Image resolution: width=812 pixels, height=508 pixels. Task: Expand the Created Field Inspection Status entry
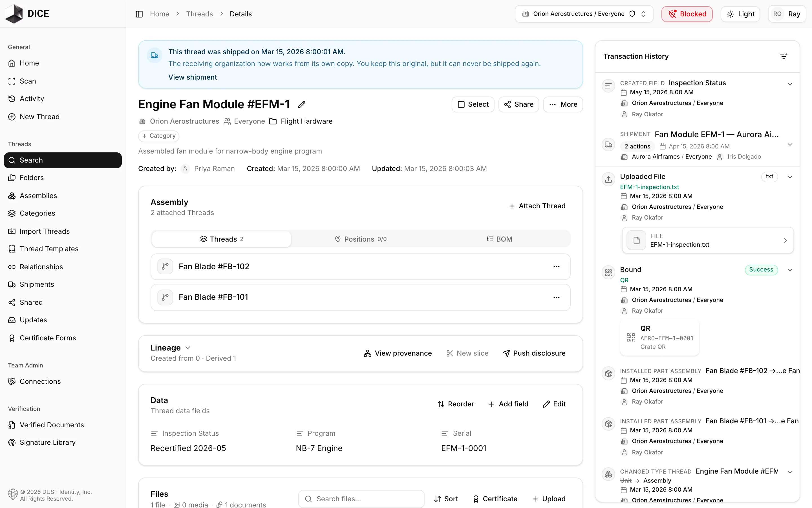[x=790, y=84]
